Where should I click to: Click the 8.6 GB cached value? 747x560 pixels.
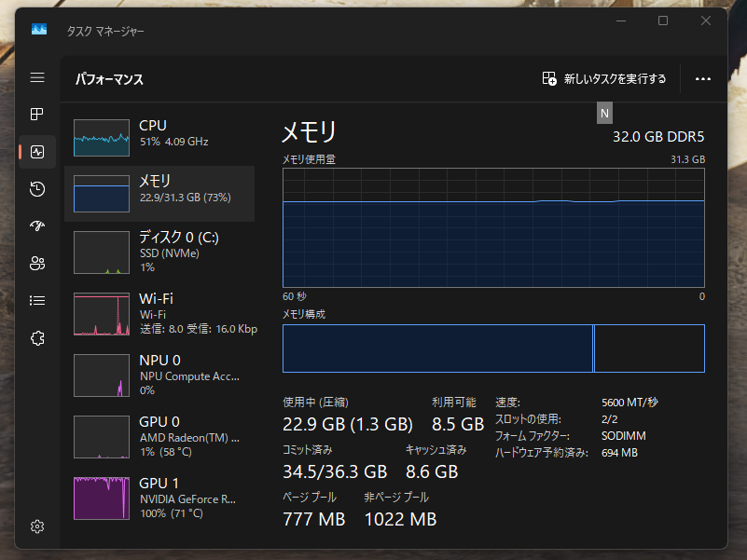432,471
